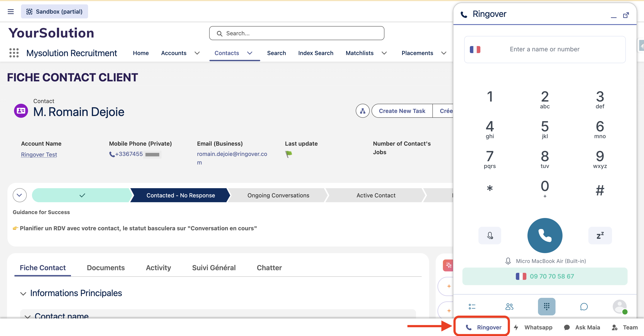Start a call with the round call button

pos(545,235)
